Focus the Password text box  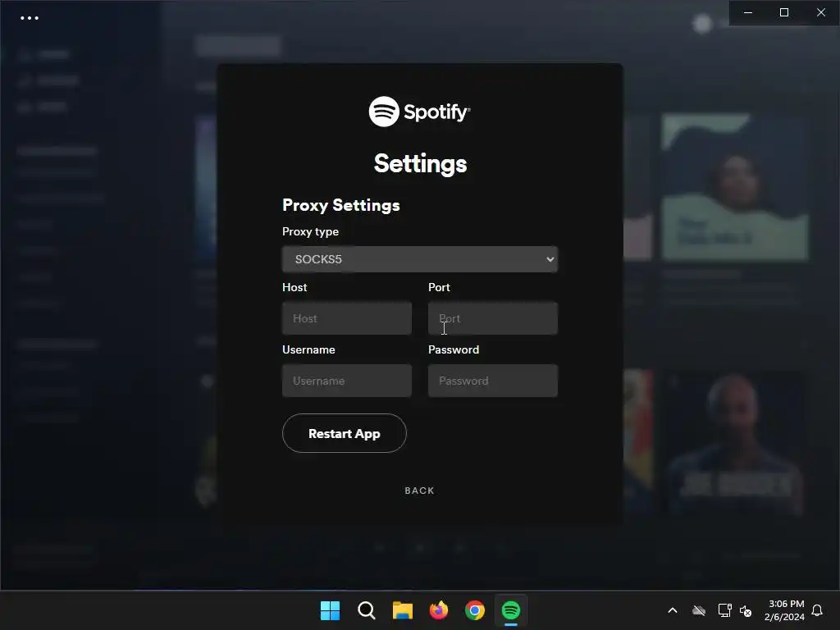coord(492,381)
